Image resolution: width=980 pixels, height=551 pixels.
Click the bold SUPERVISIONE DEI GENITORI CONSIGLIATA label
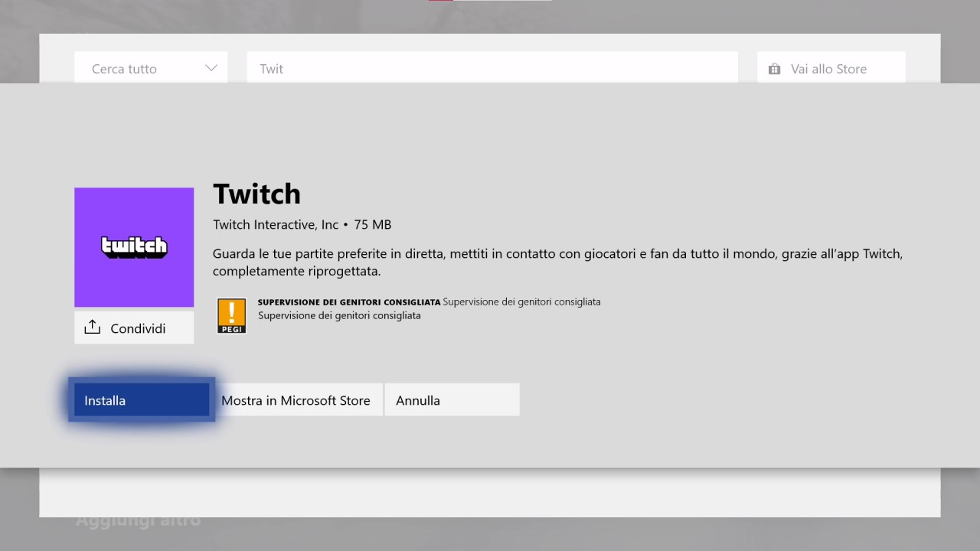pyautogui.click(x=349, y=302)
